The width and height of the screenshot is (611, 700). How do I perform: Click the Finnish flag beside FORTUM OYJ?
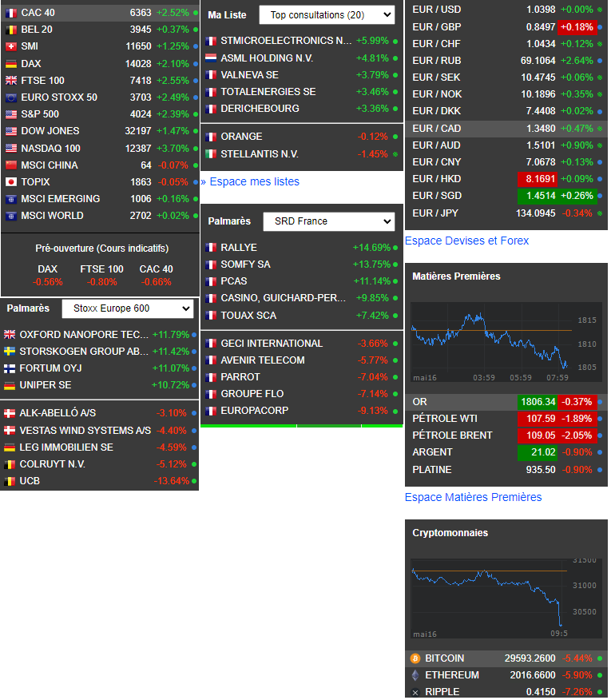(10, 368)
